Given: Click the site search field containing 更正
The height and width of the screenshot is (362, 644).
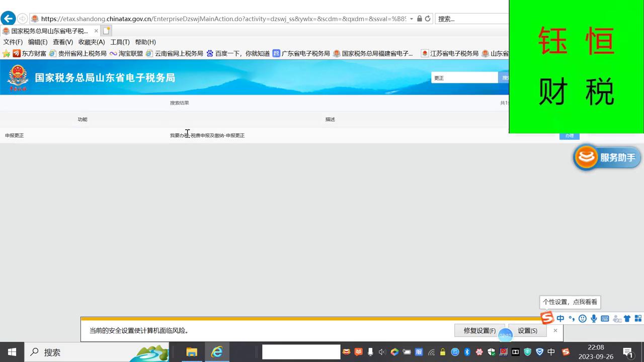Looking at the screenshot, I should click(464, 78).
